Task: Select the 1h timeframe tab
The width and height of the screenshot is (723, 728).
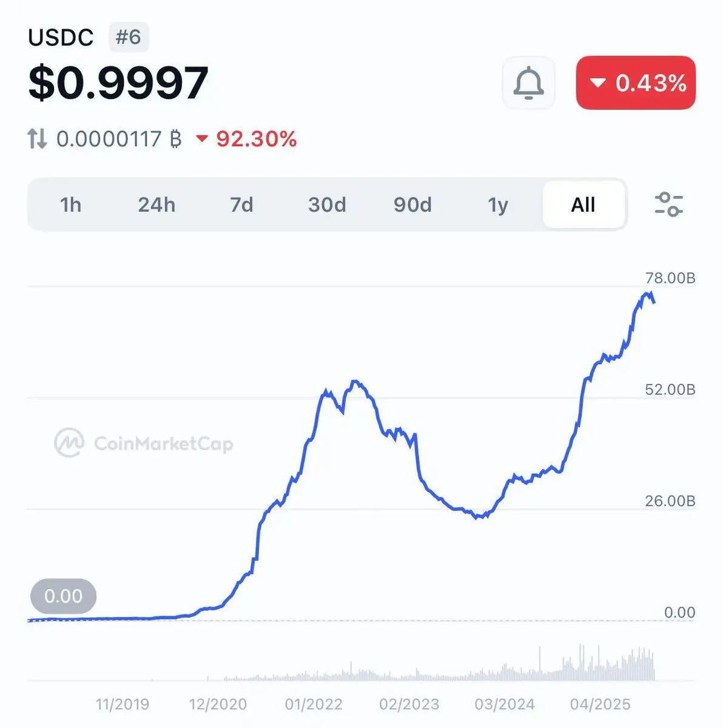Action: click(70, 204)
